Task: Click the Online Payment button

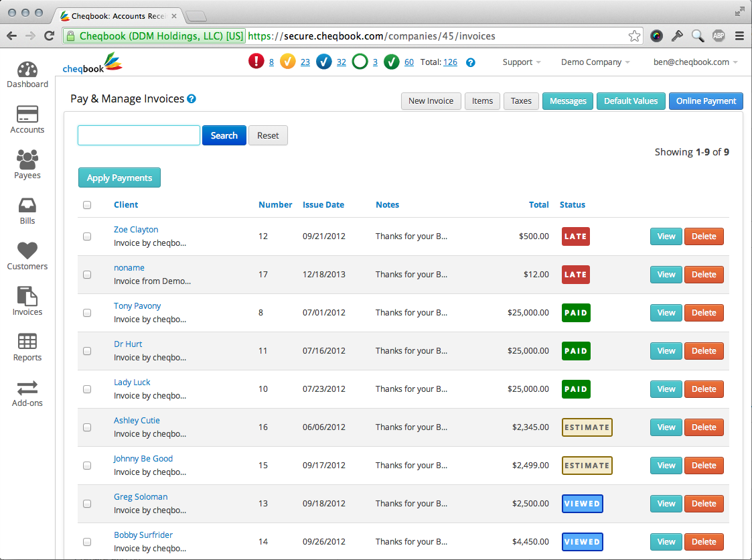Action: (x=706, y=101)
